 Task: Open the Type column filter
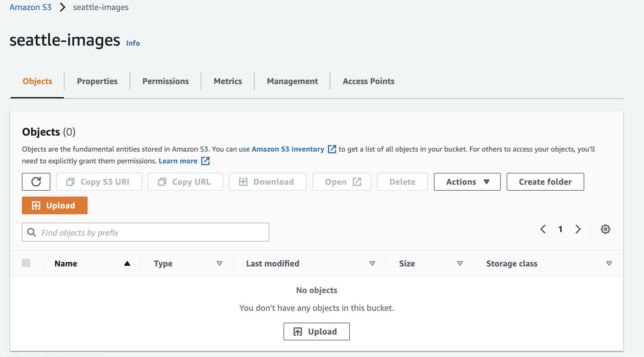pos(220,263)
